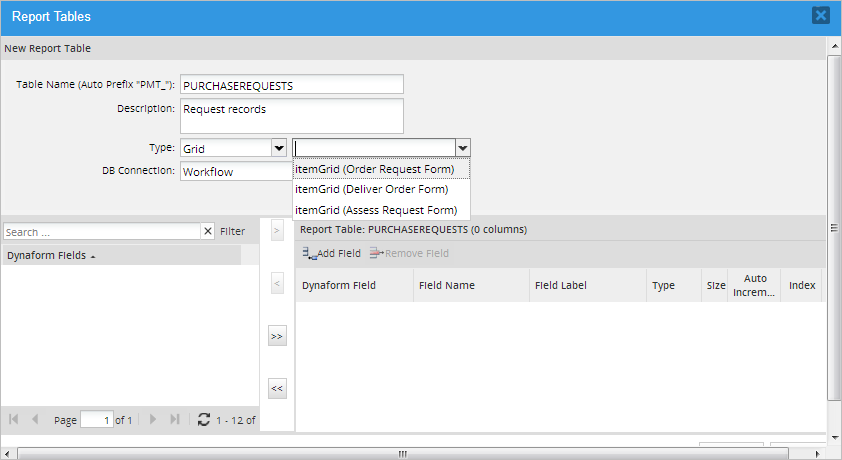This screenshot has height=460, width=842.
Task: Select itemGrid (Order Request Form) option
Action: pos(374,169)
